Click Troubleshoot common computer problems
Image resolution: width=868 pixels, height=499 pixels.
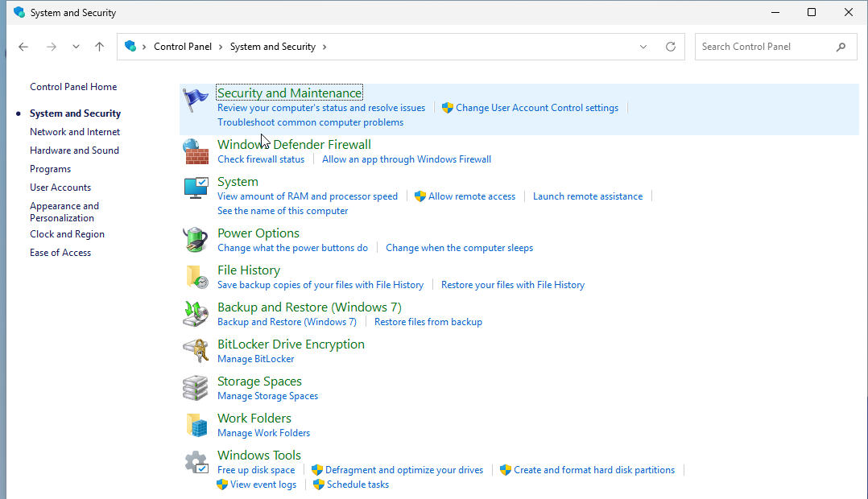point(310,122)
